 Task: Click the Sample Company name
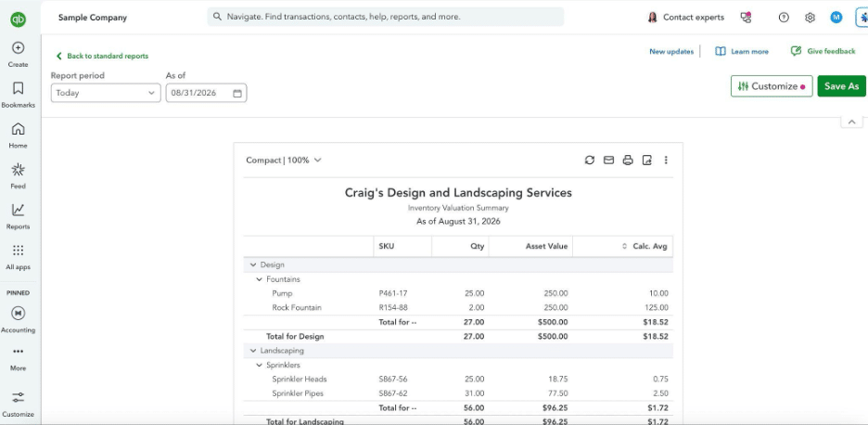(x=93, y=18)
